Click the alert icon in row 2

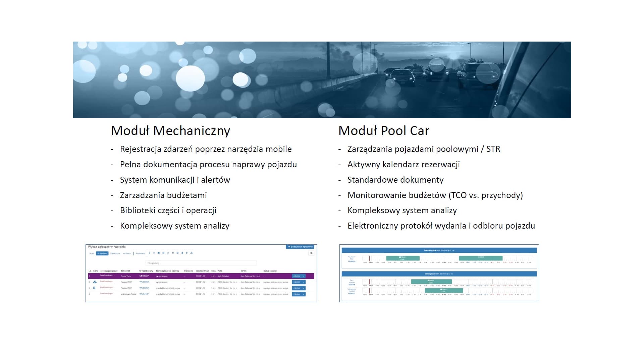(95, 282)
